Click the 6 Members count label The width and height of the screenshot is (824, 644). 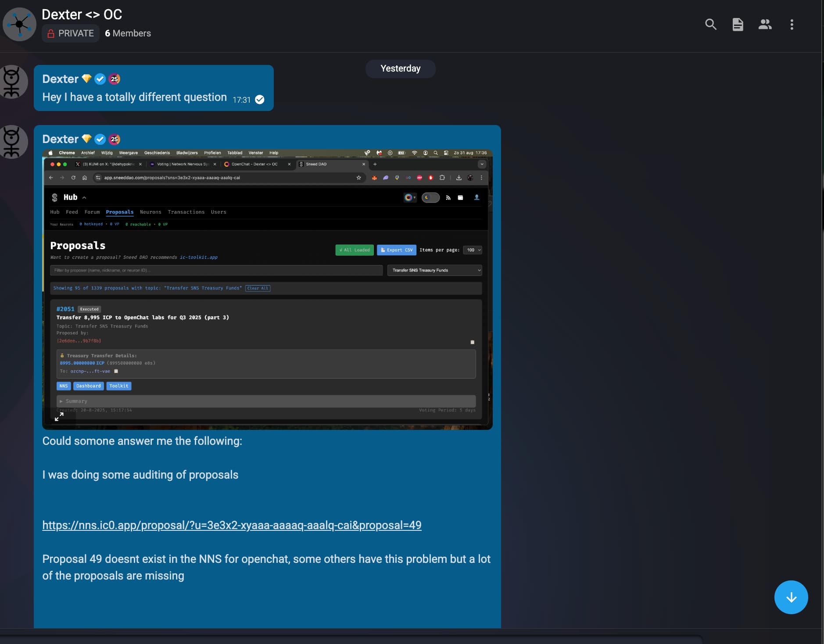click(x=128, y=33)
